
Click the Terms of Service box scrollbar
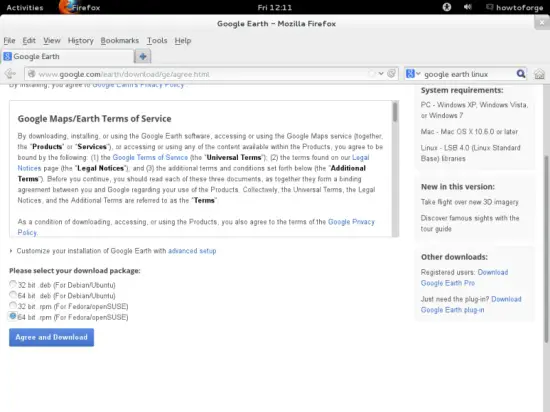pyautogui.click(x=395, y=169)
